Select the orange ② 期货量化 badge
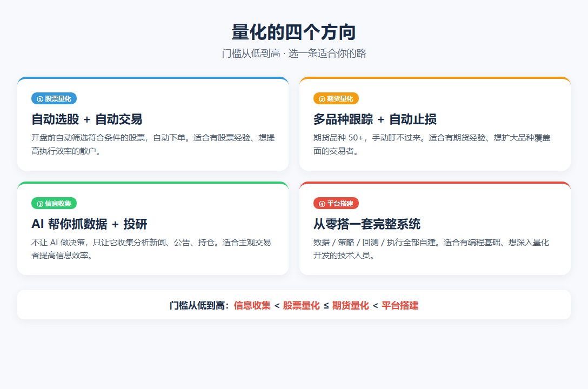Screen dimensions: 588x389 pyautogui.click(x=336, y=98)
